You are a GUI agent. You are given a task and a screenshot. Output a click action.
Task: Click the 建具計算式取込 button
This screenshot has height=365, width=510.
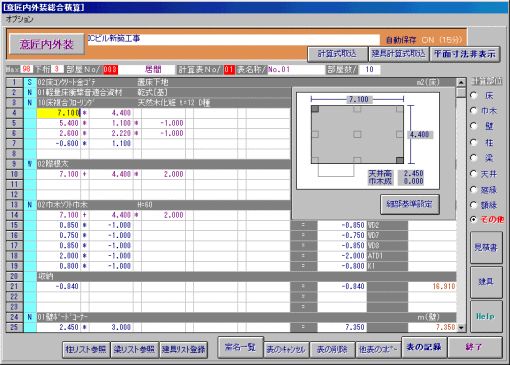(x=398, y=54)
